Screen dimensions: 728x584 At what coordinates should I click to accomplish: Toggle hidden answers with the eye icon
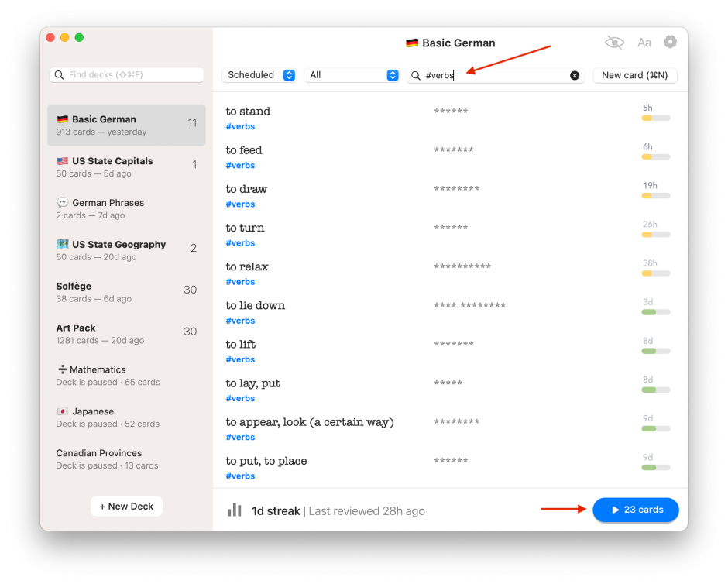[614, 43]
